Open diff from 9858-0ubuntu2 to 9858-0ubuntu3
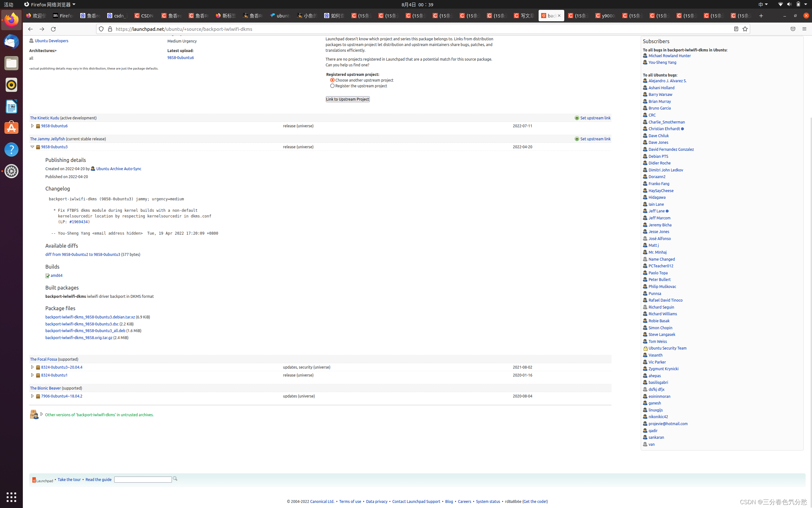Image resolution: width=812 pixels, height=508 pixels. (82, 254)
